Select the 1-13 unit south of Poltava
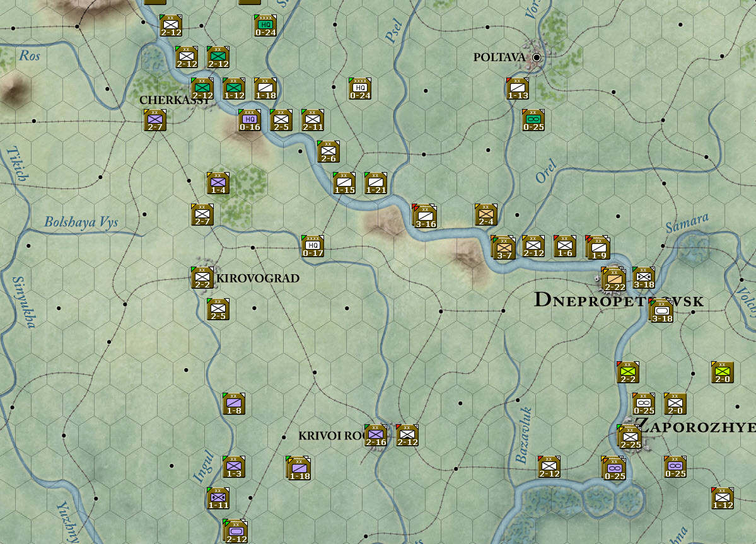The width and height of the screenshot is (756, 544). point(518,89)
